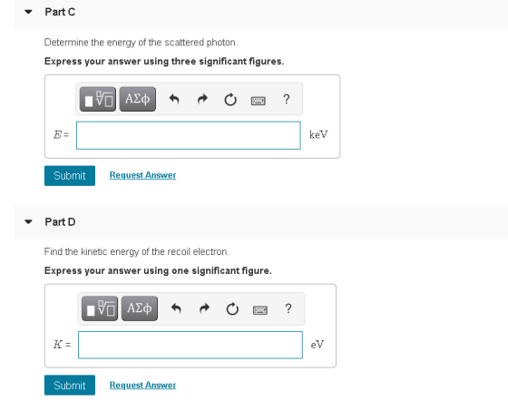Show keyboard shortcuts in Part D
This screenshot has height=420, width=508.
260,310
